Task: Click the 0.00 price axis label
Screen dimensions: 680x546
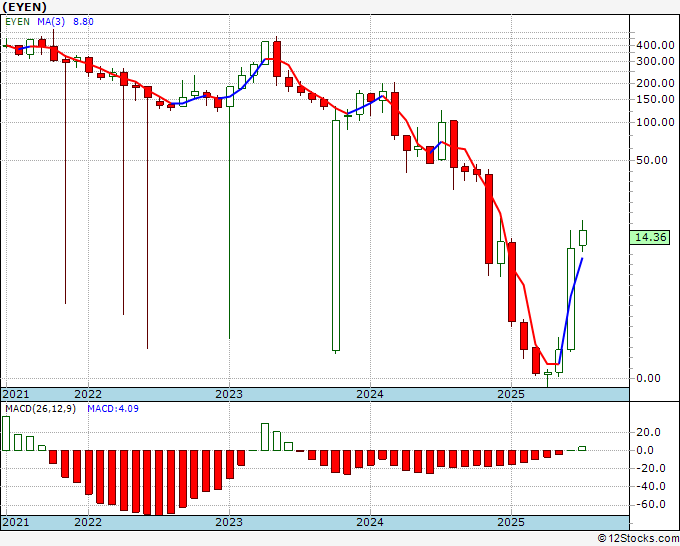Action: pyautogui.click(x=648, y=378)
